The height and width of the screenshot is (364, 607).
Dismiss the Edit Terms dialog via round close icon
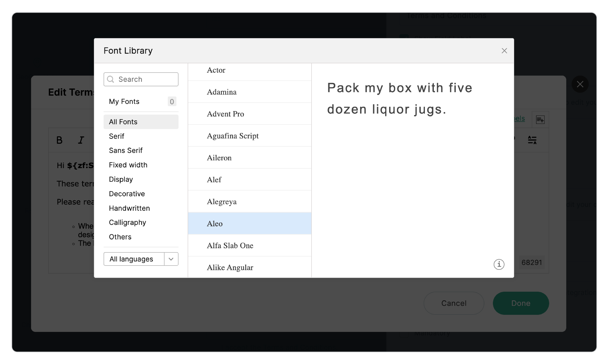coord(580,84)
